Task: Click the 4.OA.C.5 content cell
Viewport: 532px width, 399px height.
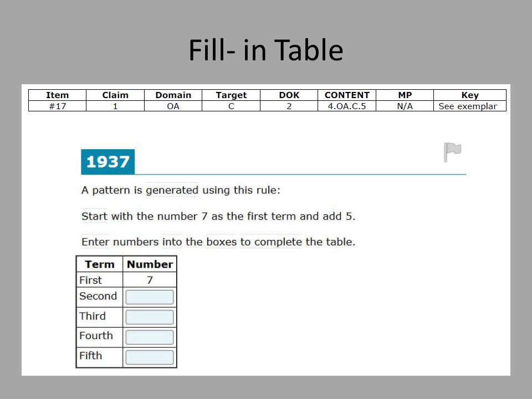Action: pyautogui.click(x=347, y=106)
